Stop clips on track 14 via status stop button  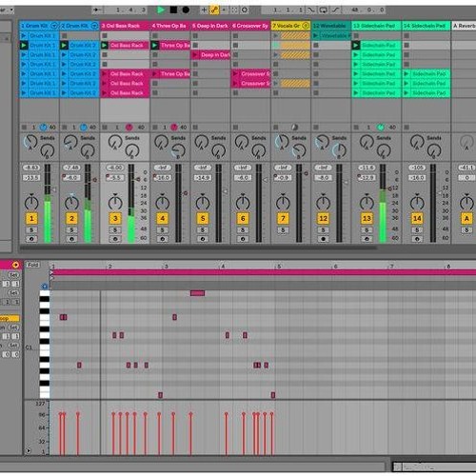pyautogui.click(x=407, y=128)
